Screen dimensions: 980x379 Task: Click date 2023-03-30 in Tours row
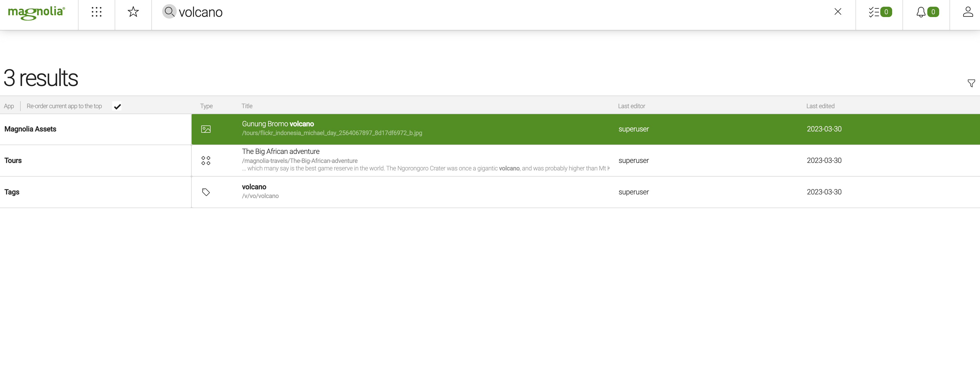click(x=824, y=160)
